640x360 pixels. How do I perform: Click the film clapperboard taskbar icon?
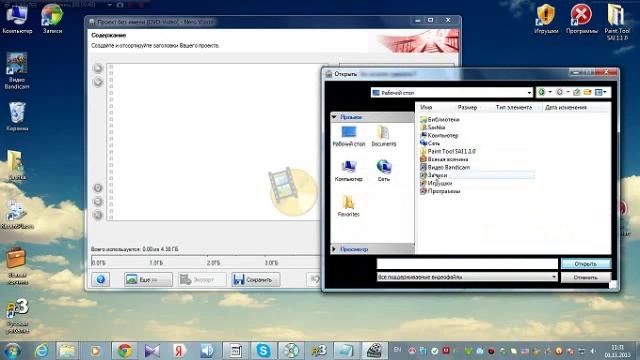[x=374, y=351]
